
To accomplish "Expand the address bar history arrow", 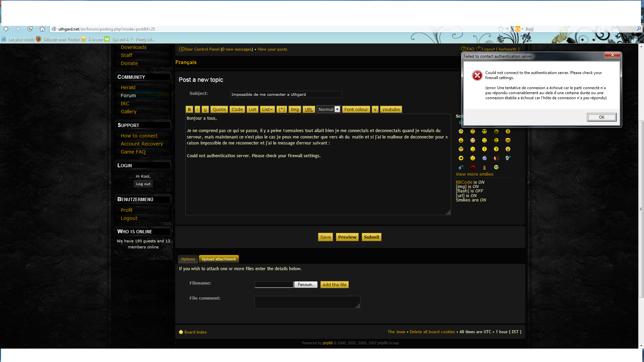I will [507, 29].
